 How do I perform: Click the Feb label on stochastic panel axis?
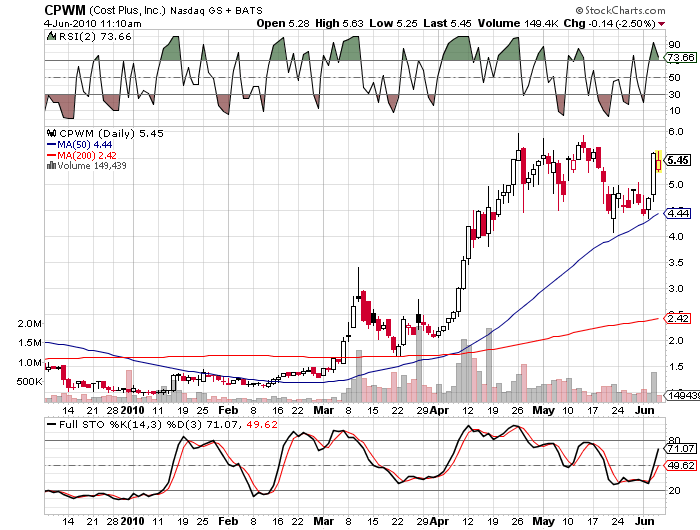pos(228,521)
